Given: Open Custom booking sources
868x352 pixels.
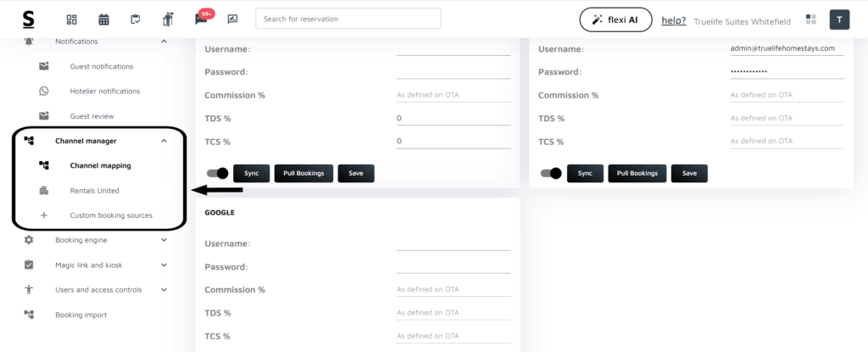Looking at the screenshot, I should click(110, 215).
